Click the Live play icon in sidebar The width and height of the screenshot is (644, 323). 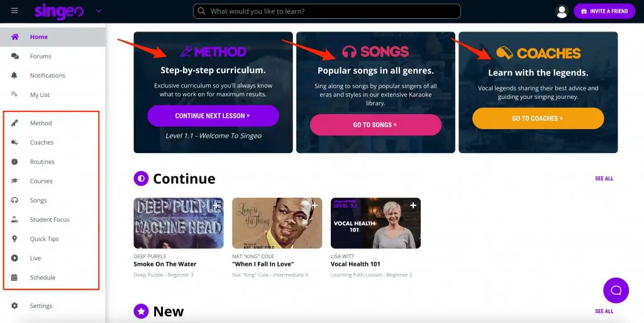[14, 258]
